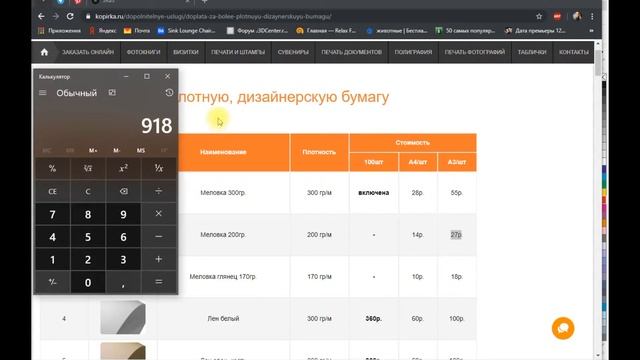Bookmark this page with the star icon
This screenshot has height=360, width=640.
pyautogui.click(x=539, y=16)
